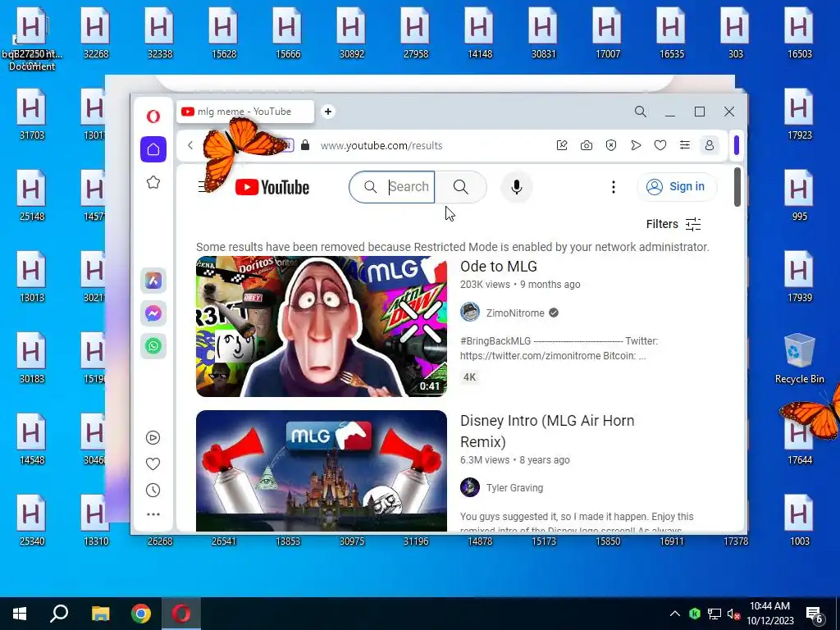Click Sign in button on YouTube
Image resolution: width=840 pixels, height=630 pixels.
(677, 186)
